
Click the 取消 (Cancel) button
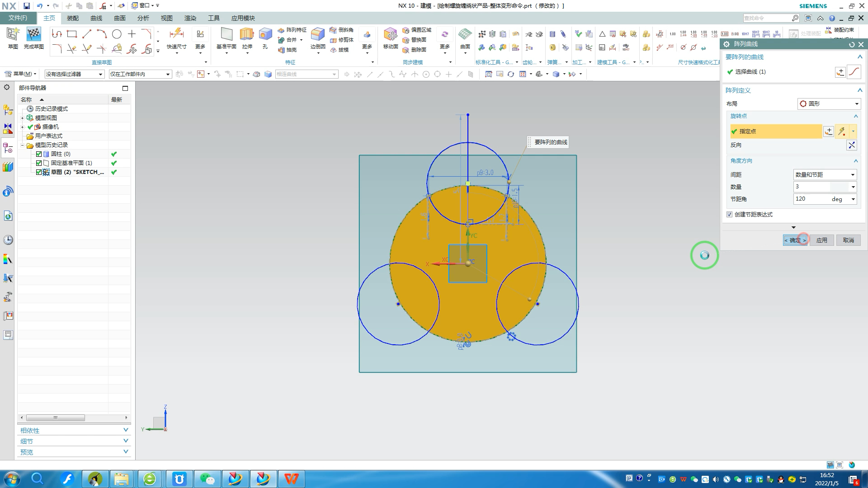point(848,240)
